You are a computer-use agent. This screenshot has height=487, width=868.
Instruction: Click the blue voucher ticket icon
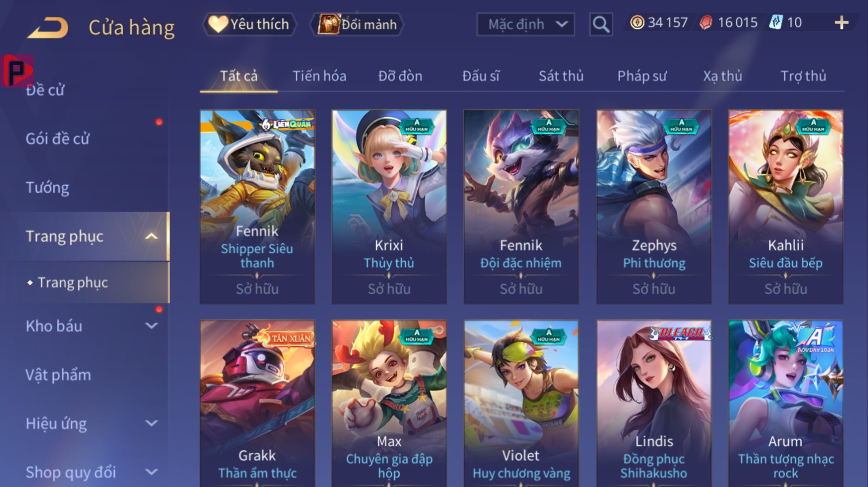(776, 22)
